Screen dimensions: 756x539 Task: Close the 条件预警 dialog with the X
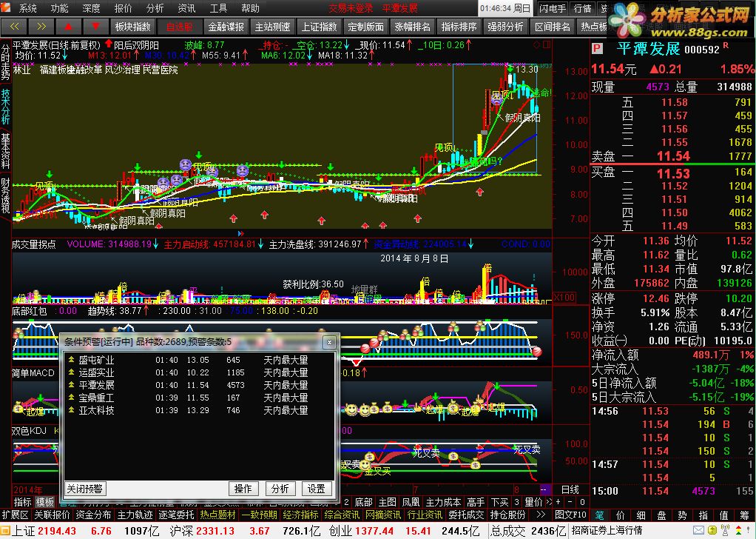[329, 342]
